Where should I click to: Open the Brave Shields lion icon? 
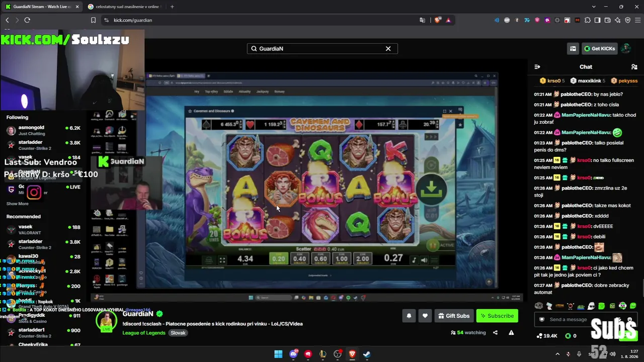point(438,20)
